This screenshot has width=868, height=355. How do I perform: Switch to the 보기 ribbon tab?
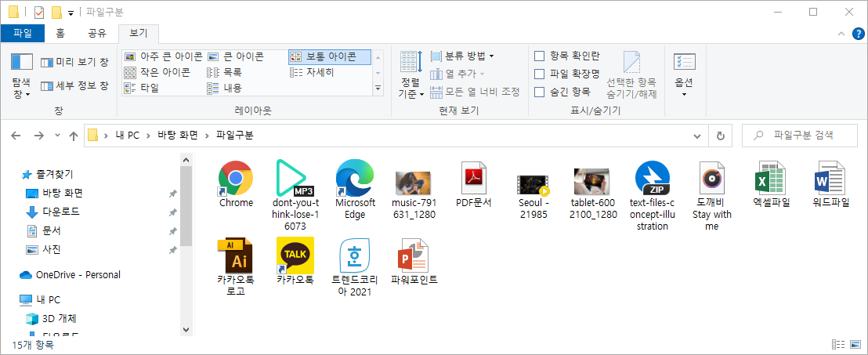(139, 33)
